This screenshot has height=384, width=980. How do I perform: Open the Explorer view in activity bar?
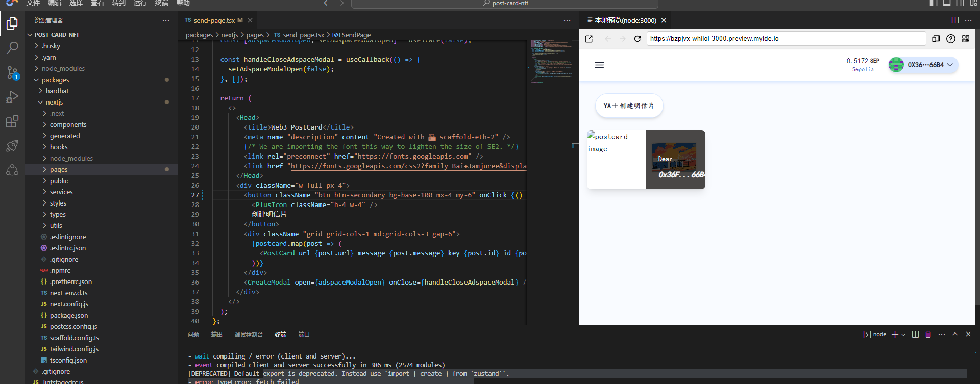pos(12,23)
